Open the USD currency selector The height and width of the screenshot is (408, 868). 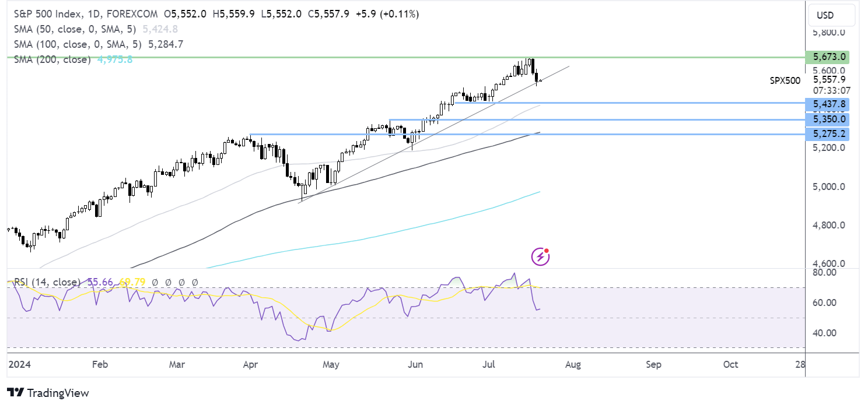click(831, 15)
